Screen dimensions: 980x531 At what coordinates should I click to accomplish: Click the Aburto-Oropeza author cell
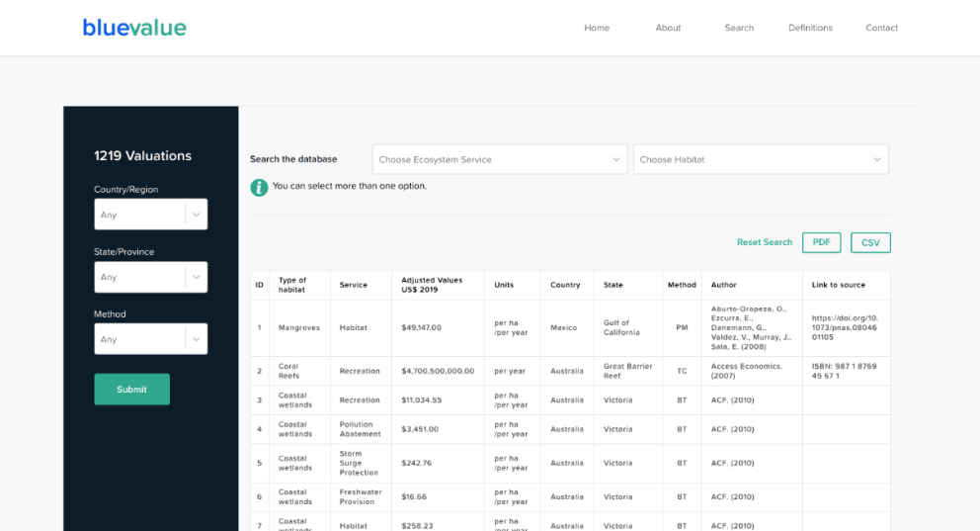(x=751, y=327)
